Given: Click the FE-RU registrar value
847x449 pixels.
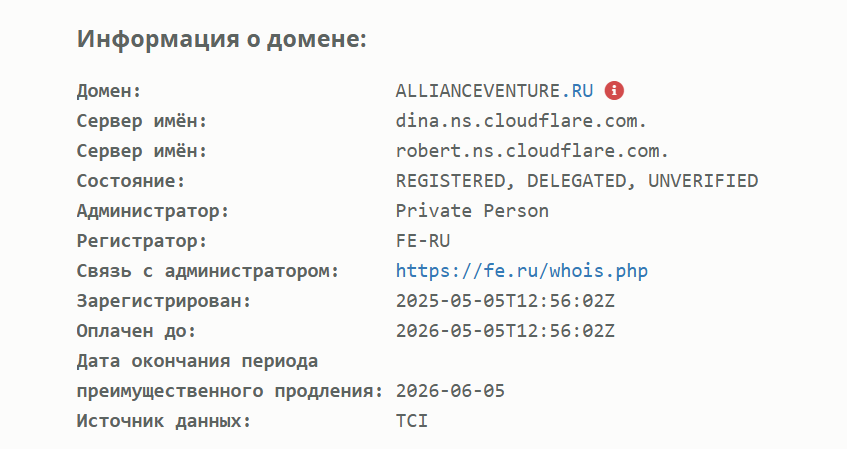Looking at the screenshot, I should click(x=423, y=241).
